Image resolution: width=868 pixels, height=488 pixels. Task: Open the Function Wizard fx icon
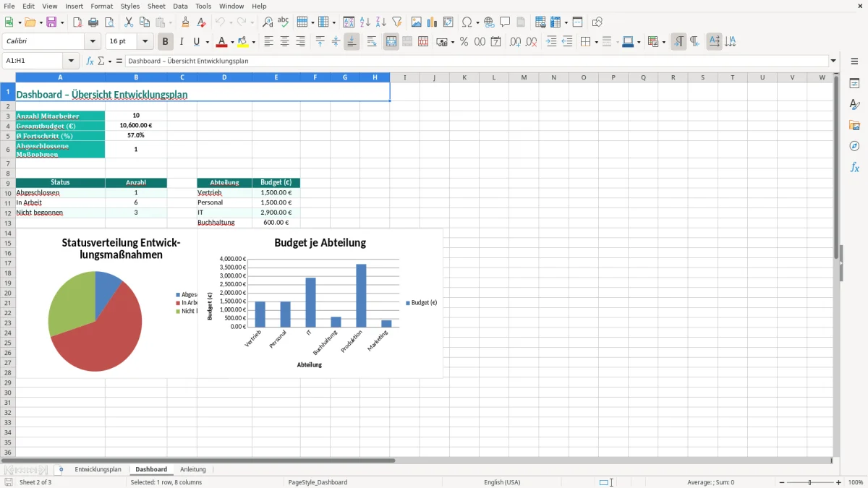click(x=90, y=61)
